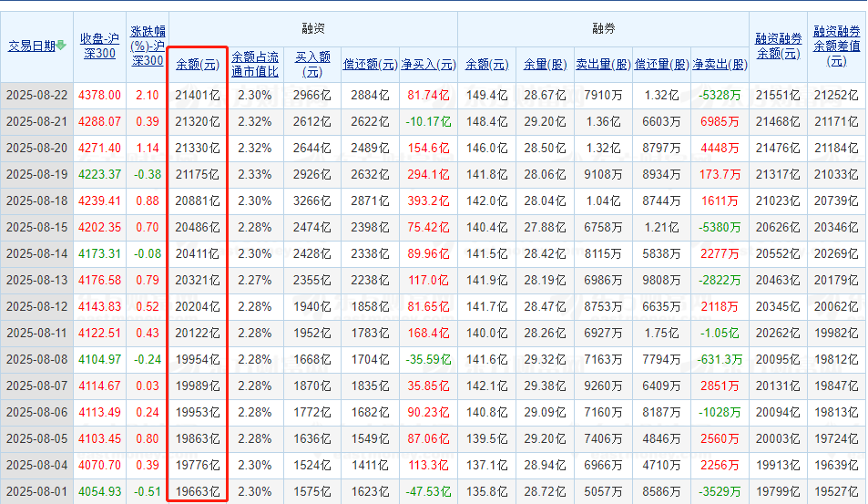Select the 2025-08-06 date cell
Screen dimensions: 868x504
pos(36,412)
